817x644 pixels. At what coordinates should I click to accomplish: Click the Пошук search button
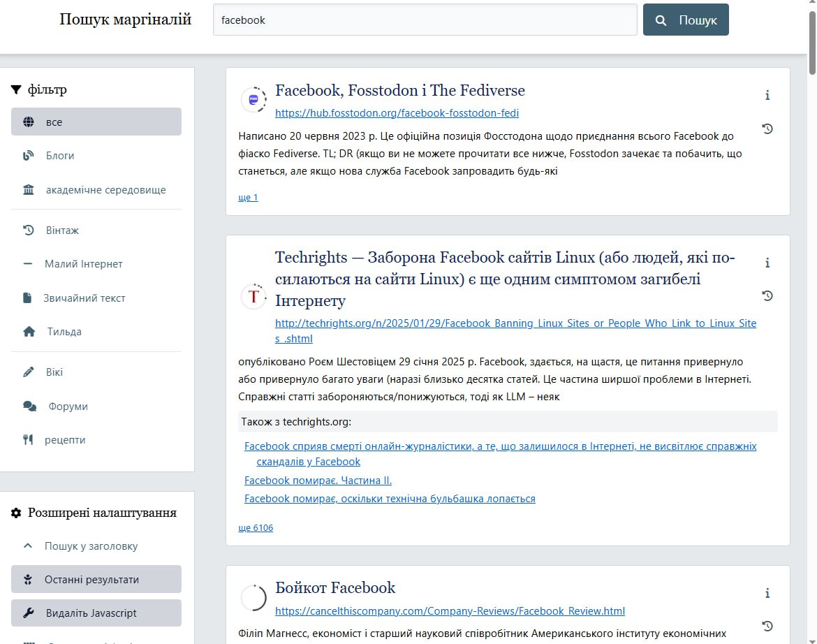pos(685,20)
